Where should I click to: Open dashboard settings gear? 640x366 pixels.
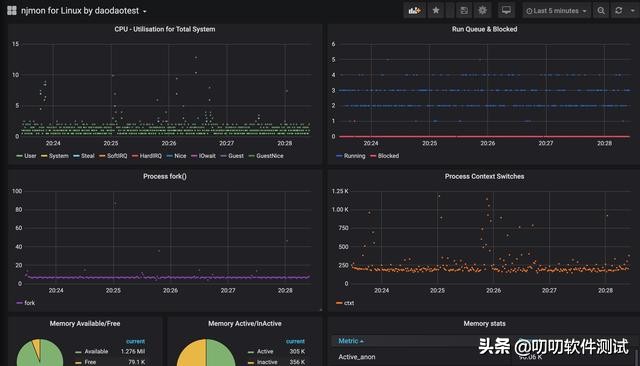tap(482, 11)
